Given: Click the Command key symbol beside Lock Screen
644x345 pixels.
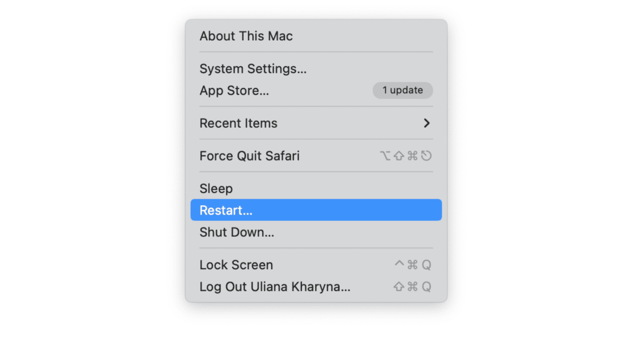Looking at the screenshot, I should point(413,265).
